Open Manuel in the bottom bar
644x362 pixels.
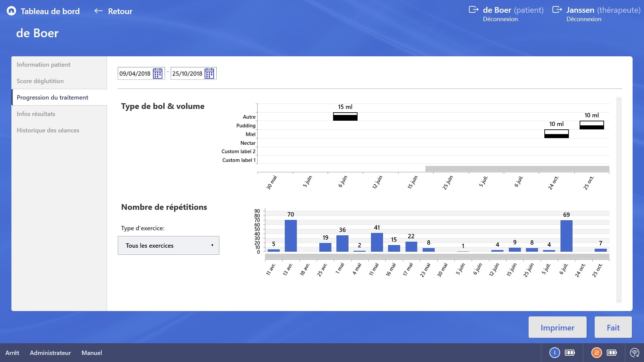92,353
